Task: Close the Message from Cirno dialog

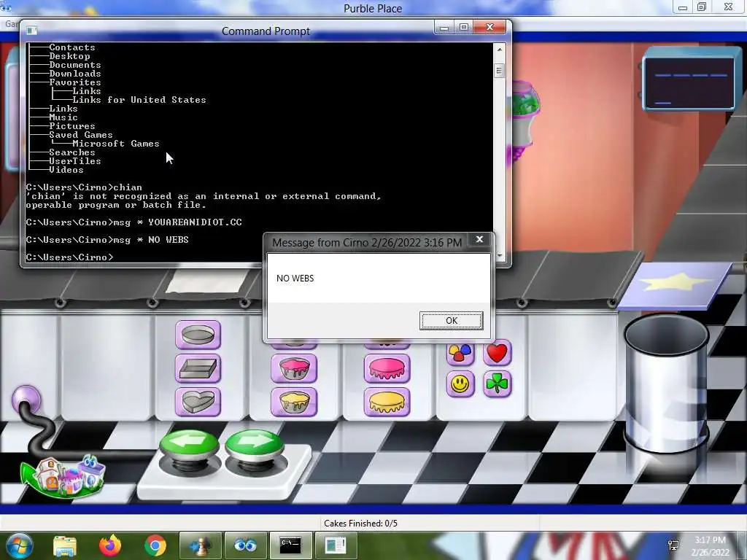Action: pos(480,239)
